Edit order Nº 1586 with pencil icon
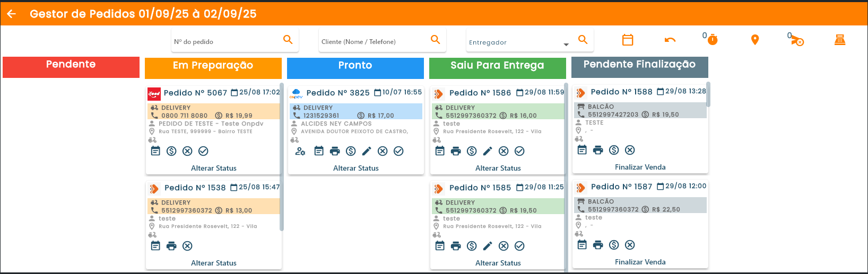 tap(488, 151)
